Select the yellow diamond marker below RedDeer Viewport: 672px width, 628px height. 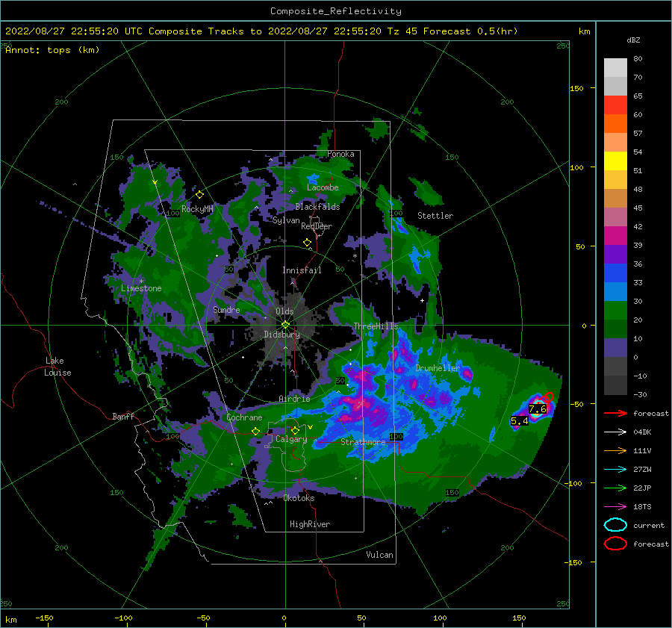[x=307, y=243]
